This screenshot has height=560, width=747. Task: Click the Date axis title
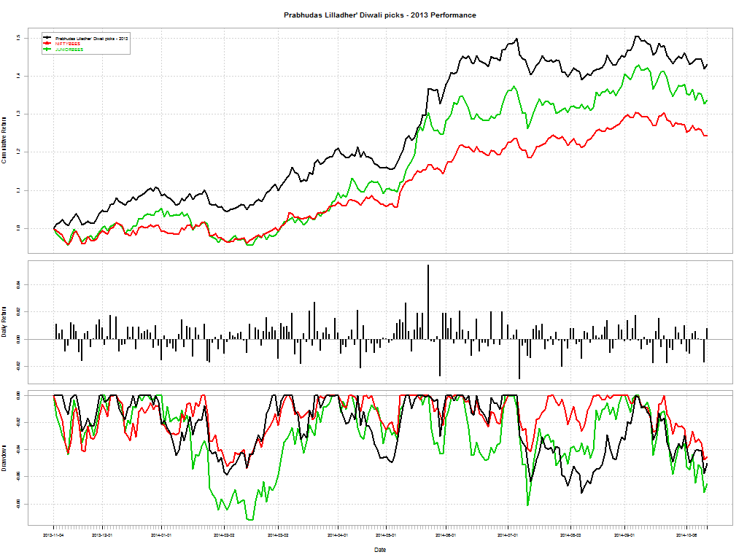380,550
